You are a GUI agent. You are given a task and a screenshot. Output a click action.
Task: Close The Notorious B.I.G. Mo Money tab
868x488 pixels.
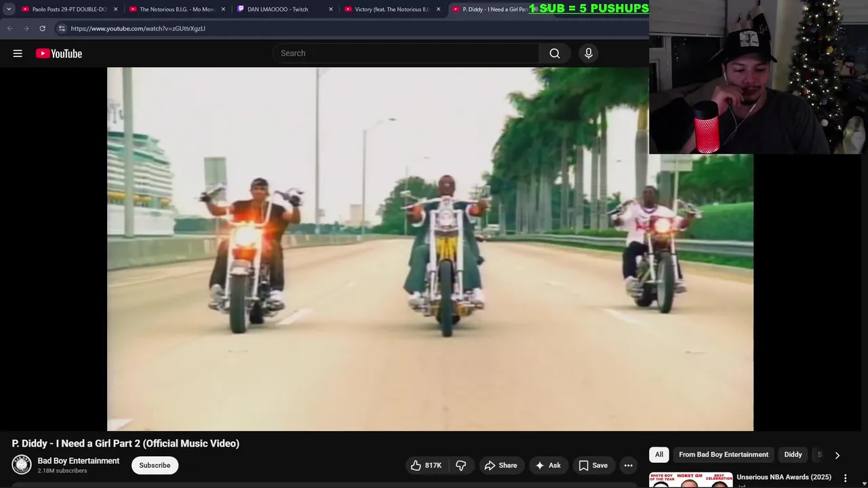click(x=223, y=9)
